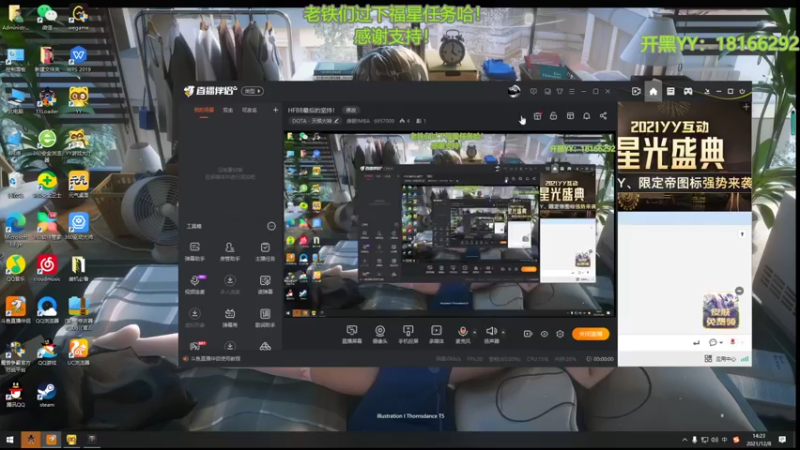Image resolution: width=800 pixels, height=450 pixels.
Task: Click the mode pill beside 直播伴侣 logo
Action: pyautogui.click(x=252, y=91)
